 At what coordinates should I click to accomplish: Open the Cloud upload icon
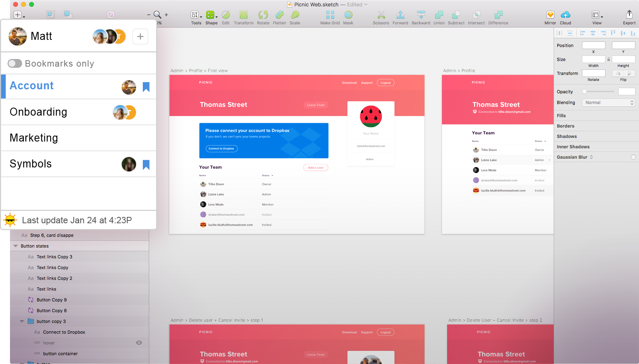(565, 15)
